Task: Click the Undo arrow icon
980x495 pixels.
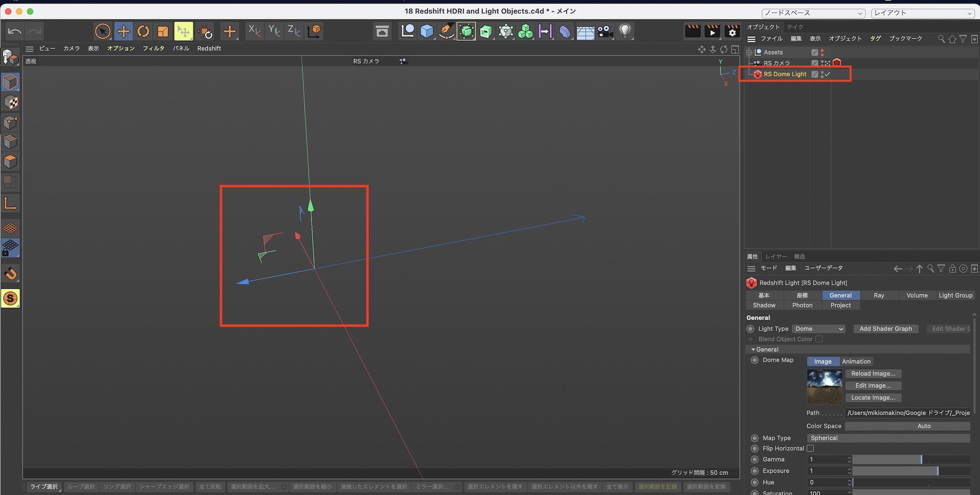Action: click(15, 31)
